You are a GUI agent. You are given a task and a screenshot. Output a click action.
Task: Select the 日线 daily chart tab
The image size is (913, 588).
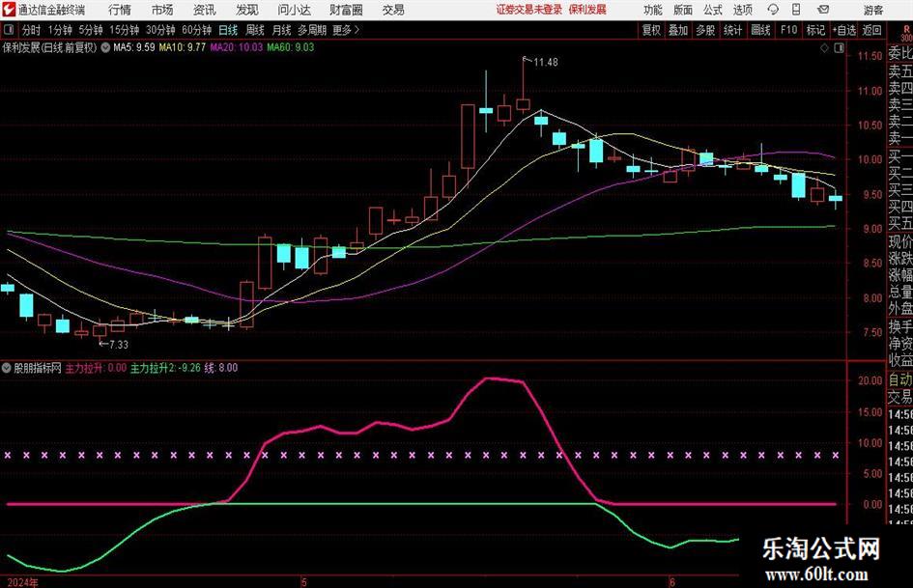point(228,30)
